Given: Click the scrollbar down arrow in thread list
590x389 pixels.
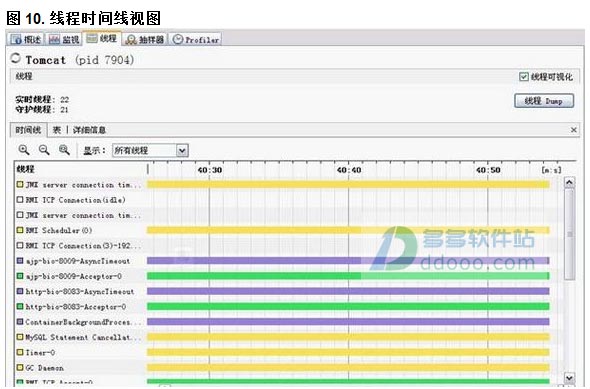Looking at the screenshot, I should [x=569, y=378].
